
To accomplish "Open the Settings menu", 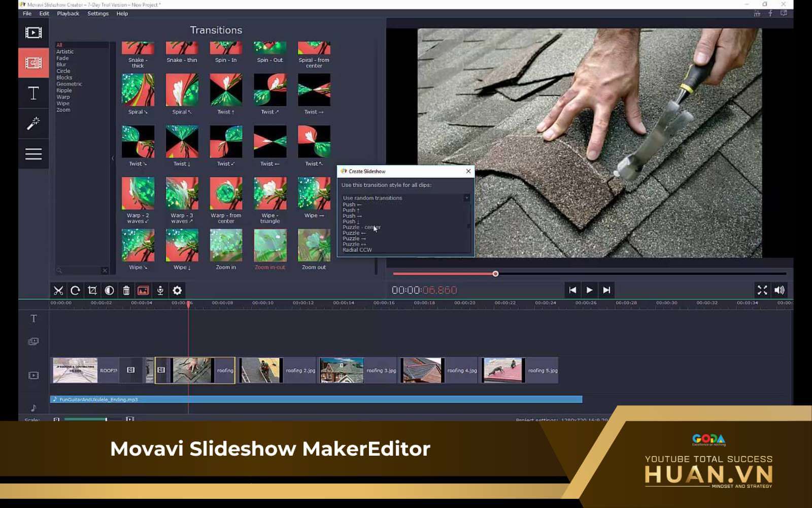I will click(x=98, y=14).
